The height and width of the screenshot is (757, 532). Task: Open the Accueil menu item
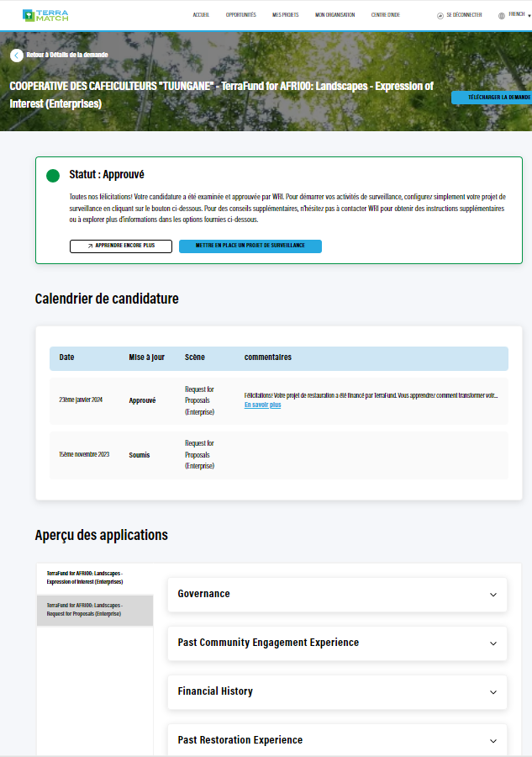(201, 15)
